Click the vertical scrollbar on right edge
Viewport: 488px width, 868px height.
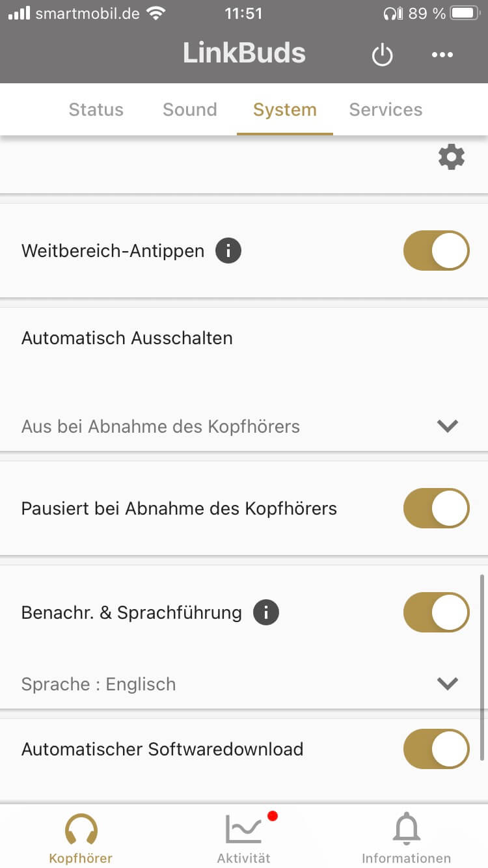(x=482, y=667)
